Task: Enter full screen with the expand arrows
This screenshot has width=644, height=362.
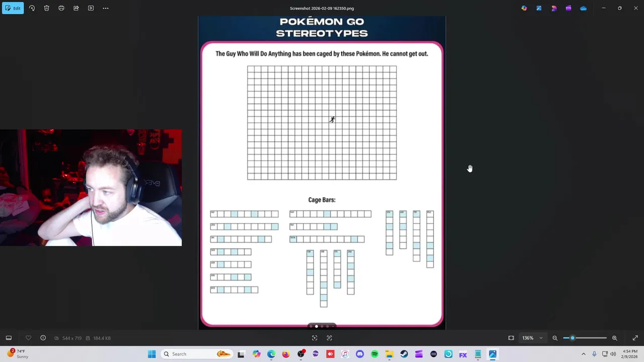Action: click(635, 338)
